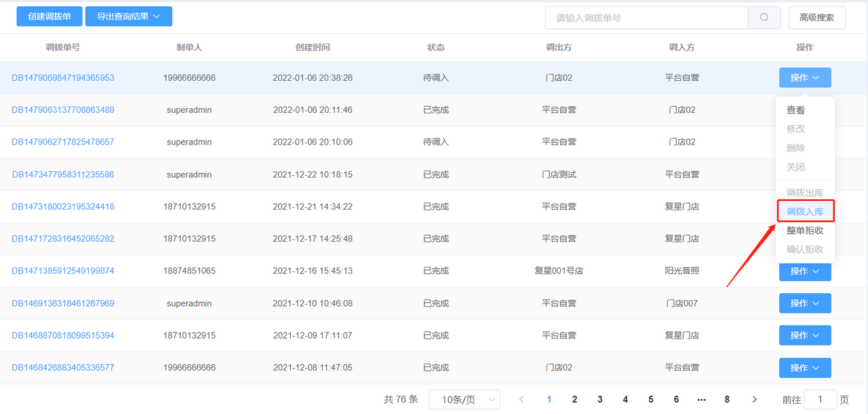Go to the next pagination page arrow
Image resolution: width=868 pixels, height=414 pixels.
[x=755, y=400]
